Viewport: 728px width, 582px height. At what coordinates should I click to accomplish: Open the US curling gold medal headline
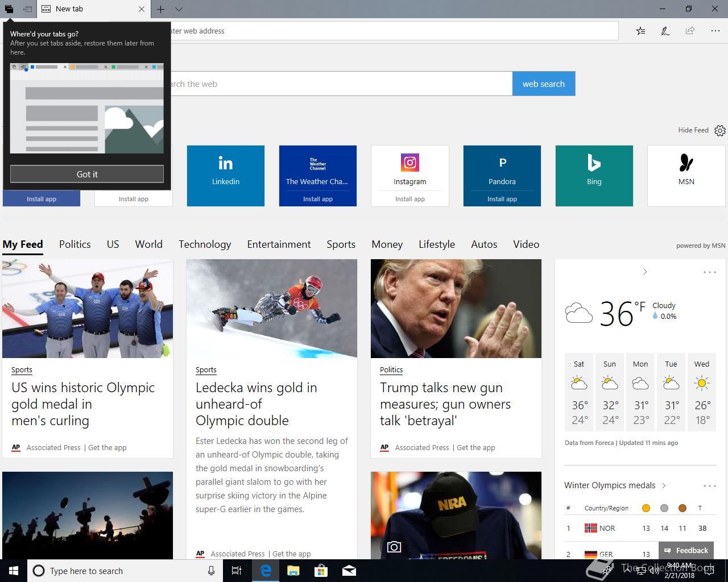(83, 404)
